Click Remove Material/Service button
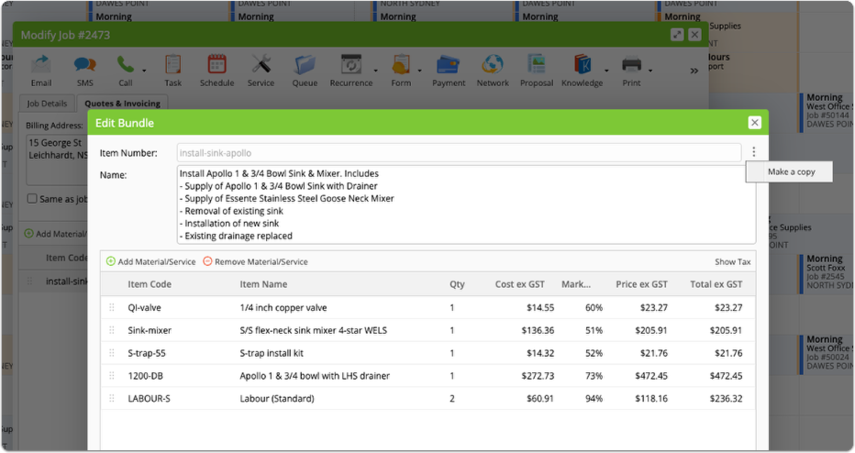This screenshot has width=855, height=453. (x=255, y=262)
